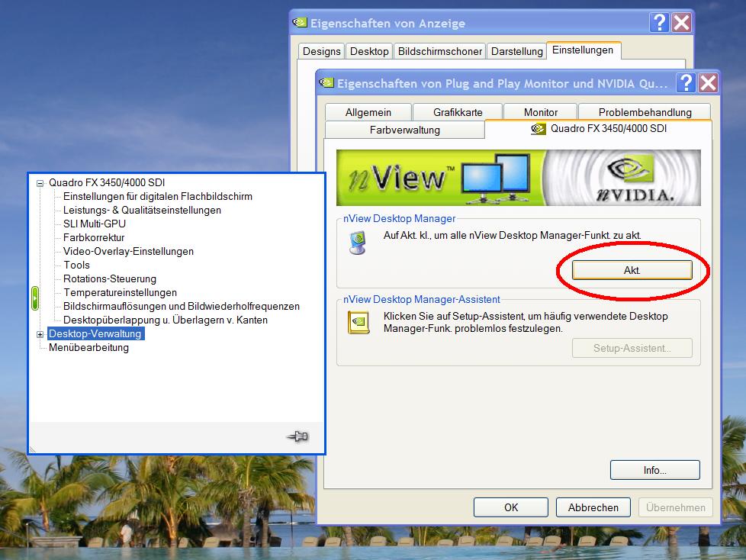
Task: Click NVIDIA title icon of Plug and Play window
Action: point(326,83)
